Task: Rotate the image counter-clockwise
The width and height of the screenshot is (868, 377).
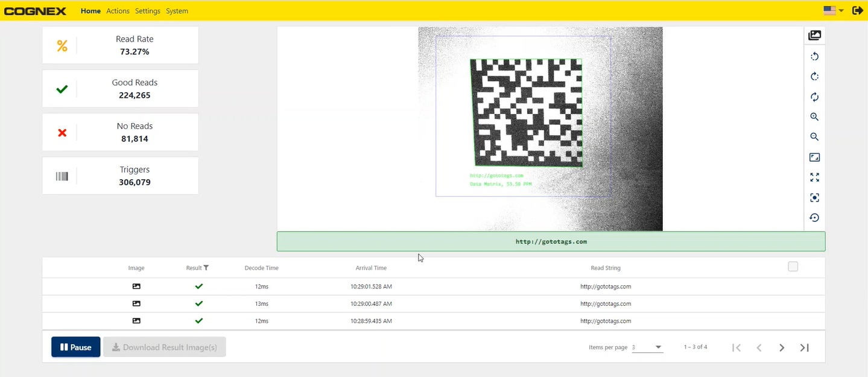Action: (814, 57)
